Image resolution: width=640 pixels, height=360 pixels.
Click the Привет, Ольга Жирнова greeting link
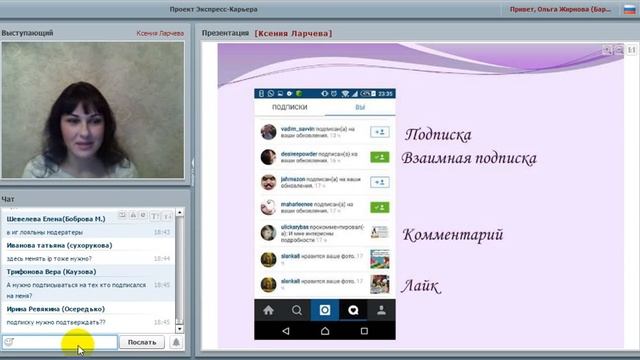point(560,9)
